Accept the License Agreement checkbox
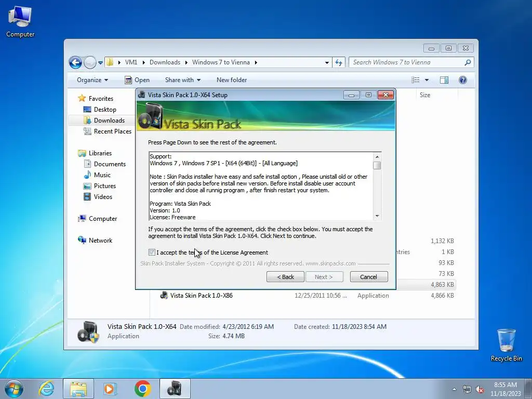The image size is (532, 399). (x=152, y=252)
